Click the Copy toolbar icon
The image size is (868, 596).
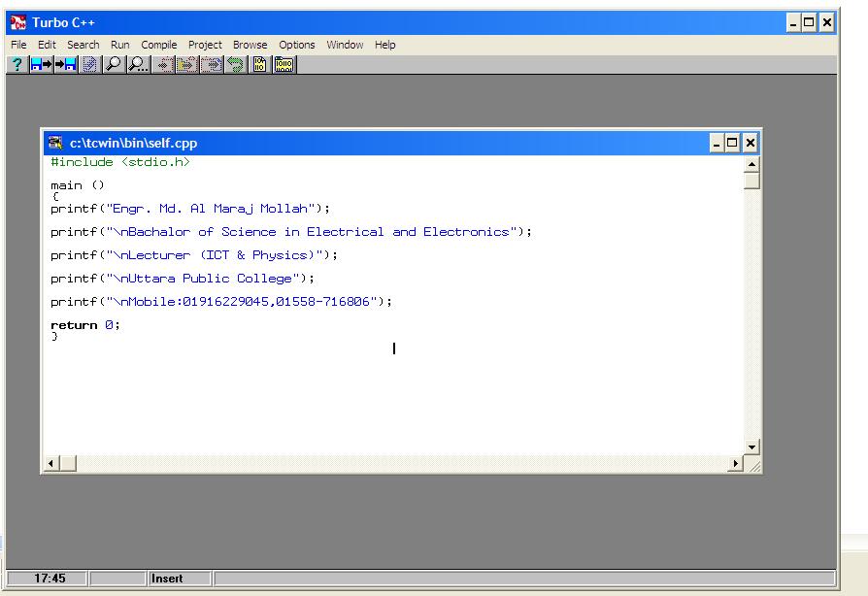pos(187,65)
